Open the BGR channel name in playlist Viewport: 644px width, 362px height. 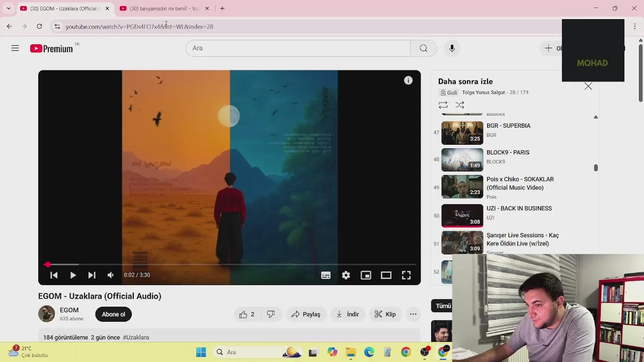coord(492,135)
